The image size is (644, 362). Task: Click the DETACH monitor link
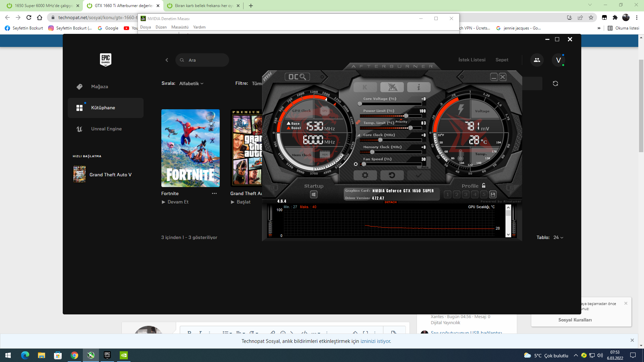tap(390, 202)
